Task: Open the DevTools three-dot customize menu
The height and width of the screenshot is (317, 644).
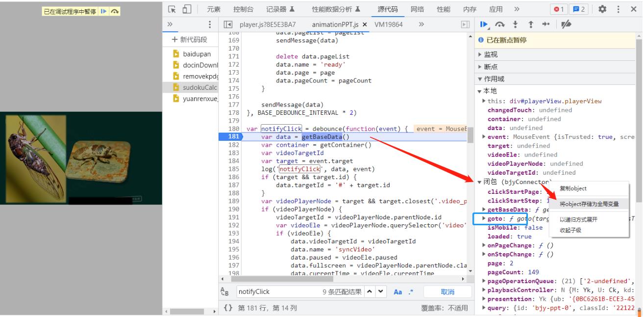Action: coord(618,8)
